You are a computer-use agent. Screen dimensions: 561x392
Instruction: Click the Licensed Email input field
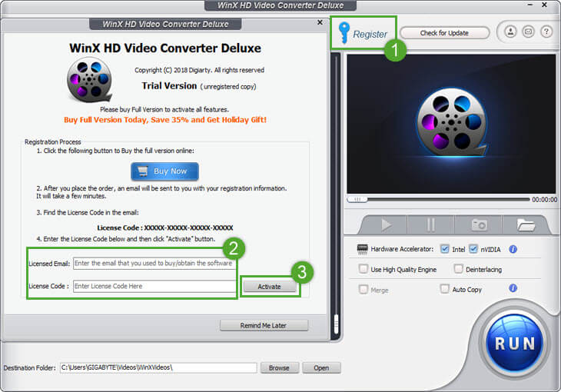pyautogui.click(x=154, y=263)
